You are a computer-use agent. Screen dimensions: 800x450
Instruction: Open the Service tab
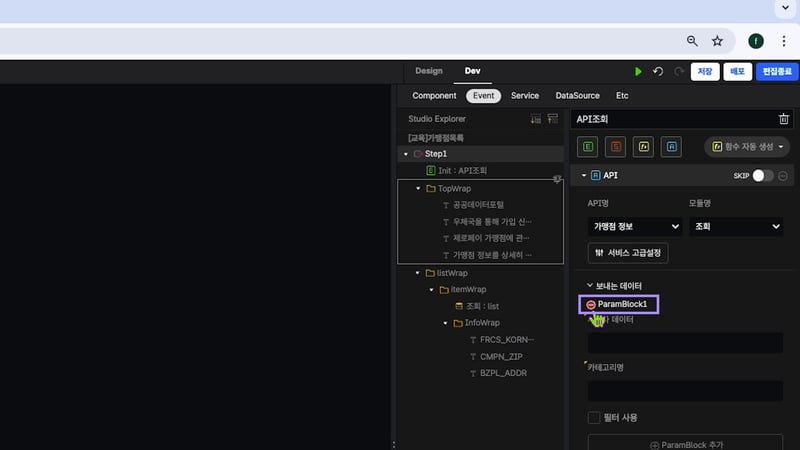pos(525,95)
